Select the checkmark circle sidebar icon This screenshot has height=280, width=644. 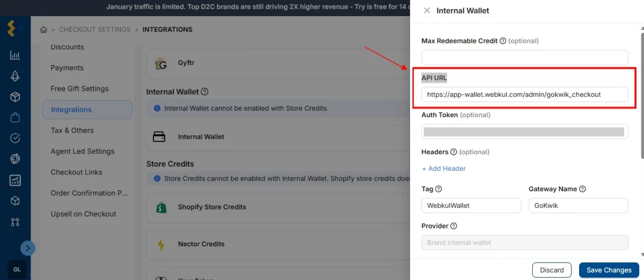[15, 138]
